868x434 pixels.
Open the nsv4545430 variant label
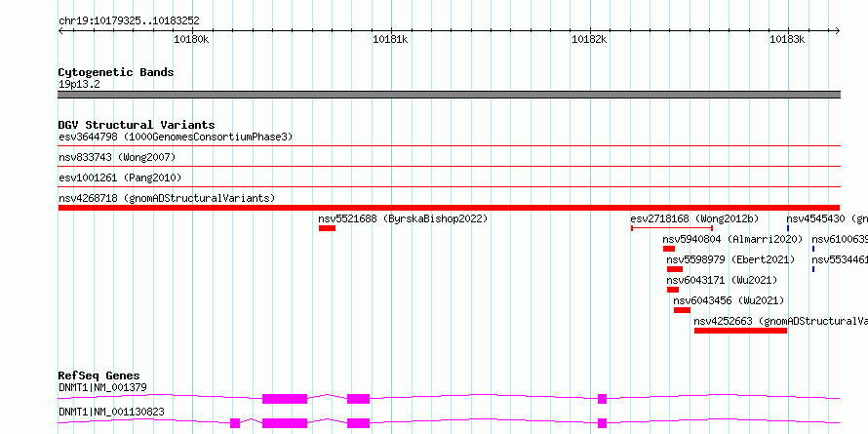tap(827, 218)
